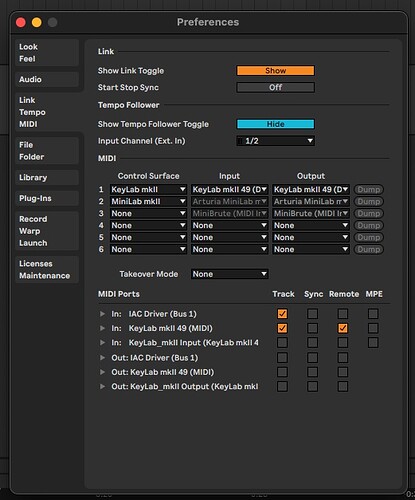
Task: Expand Out: KeyLab mkII 49 (MIDI) port
Action: tap(102, 372)
